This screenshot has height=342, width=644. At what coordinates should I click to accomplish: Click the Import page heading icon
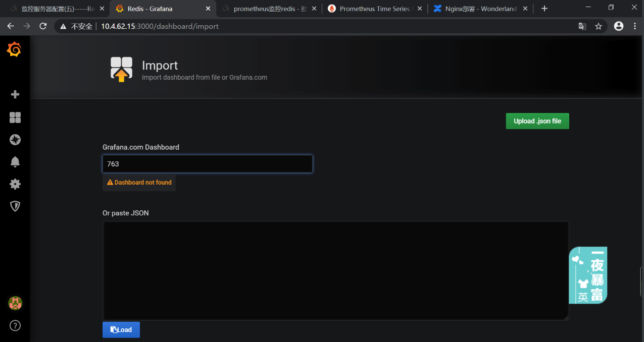[121, 69]
